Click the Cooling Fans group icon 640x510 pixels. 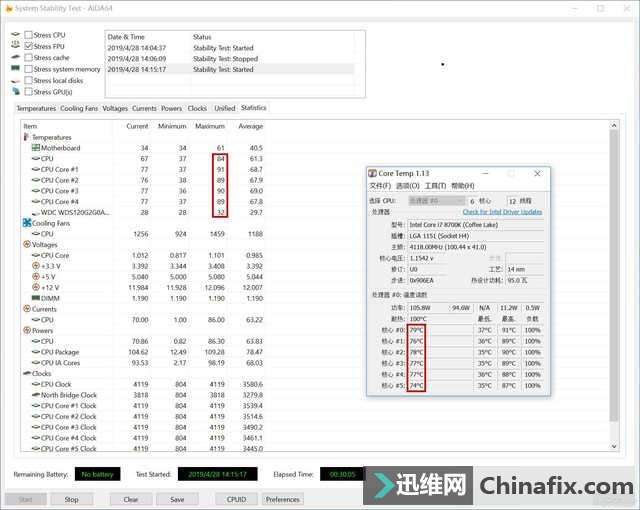pos(27,223)
